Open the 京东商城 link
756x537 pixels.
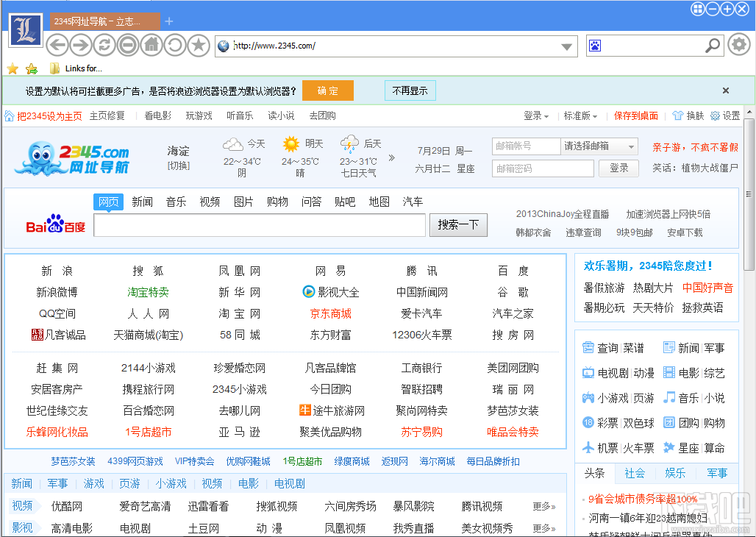331,313
